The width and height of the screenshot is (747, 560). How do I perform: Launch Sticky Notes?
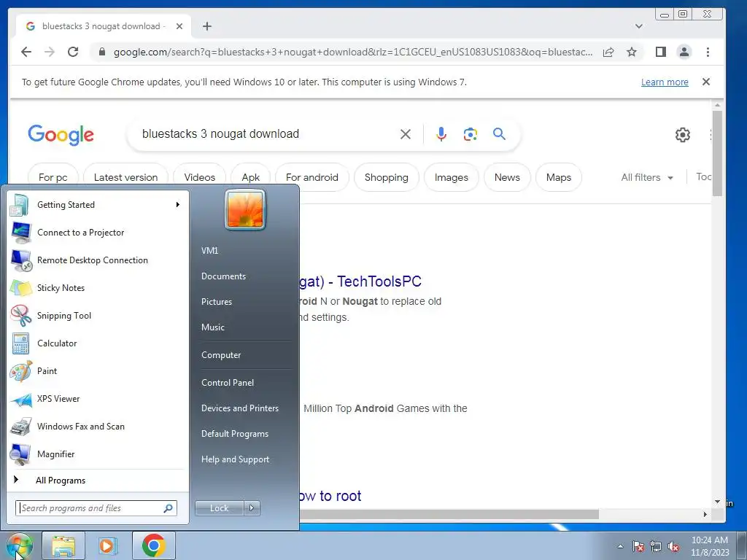(x=97, y=287)
